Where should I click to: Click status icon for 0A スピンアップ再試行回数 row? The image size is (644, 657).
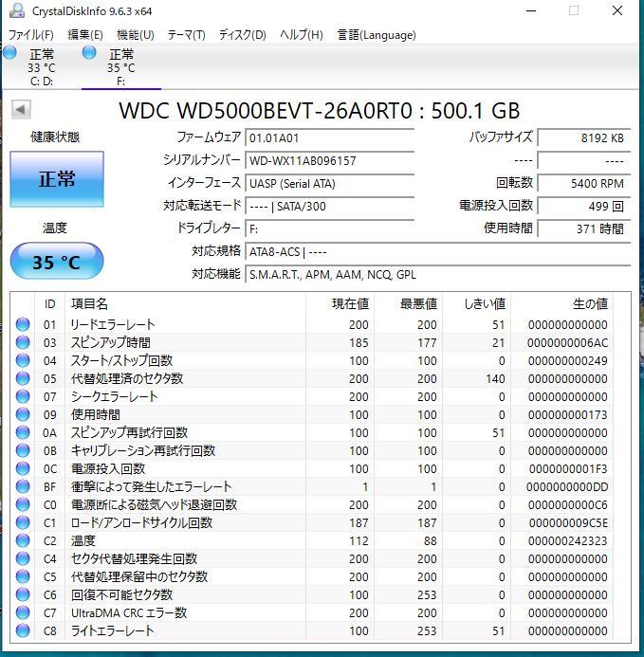(x=23, y=432)
